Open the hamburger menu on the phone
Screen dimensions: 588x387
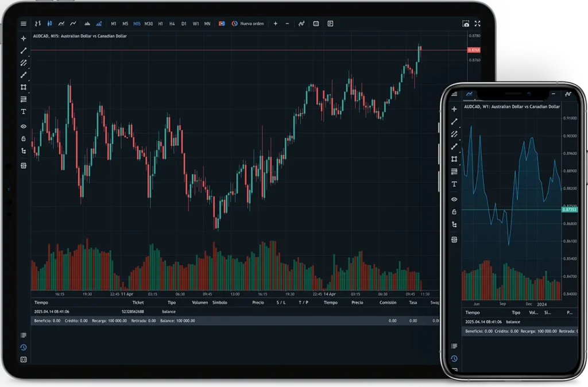(x=454, y=94)
